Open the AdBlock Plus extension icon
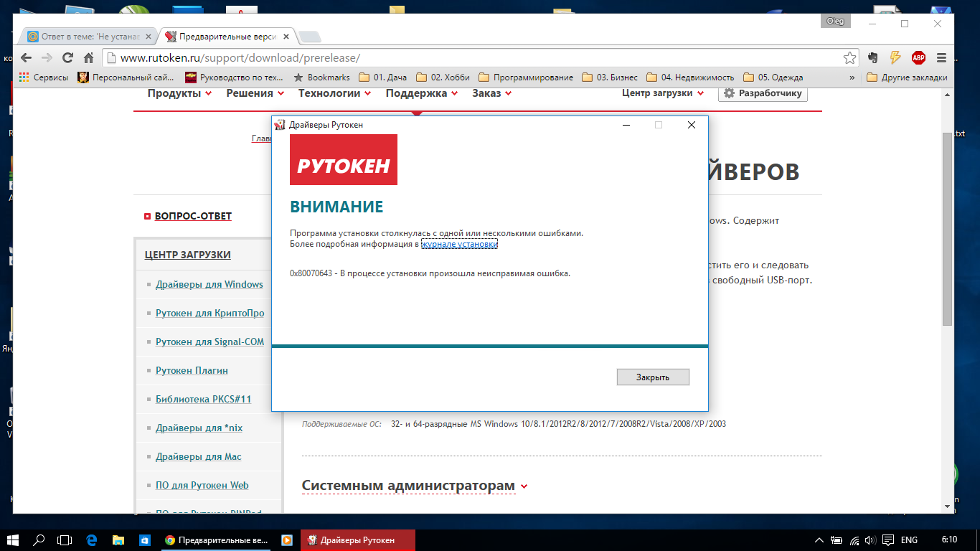This screenshot has height=551, width=980. click(x=918, y=58)
